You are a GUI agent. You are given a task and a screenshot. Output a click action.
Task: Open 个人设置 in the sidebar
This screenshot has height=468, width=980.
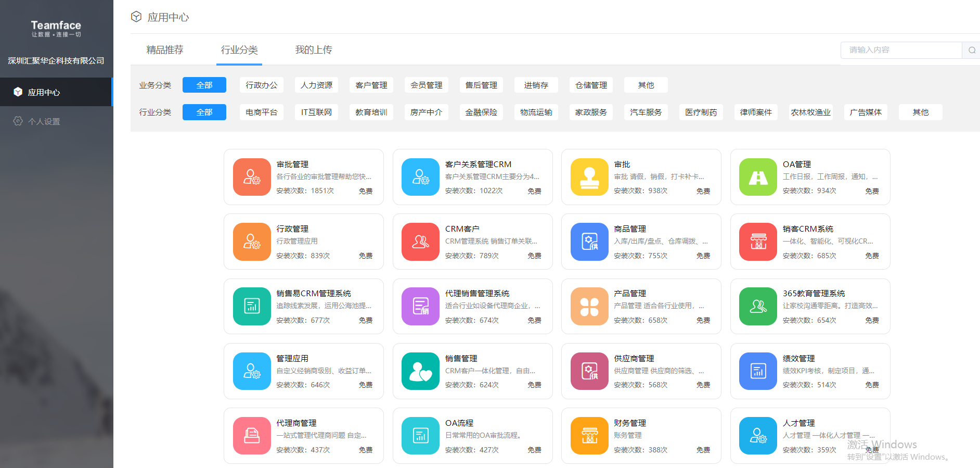(x=44, y=121)
